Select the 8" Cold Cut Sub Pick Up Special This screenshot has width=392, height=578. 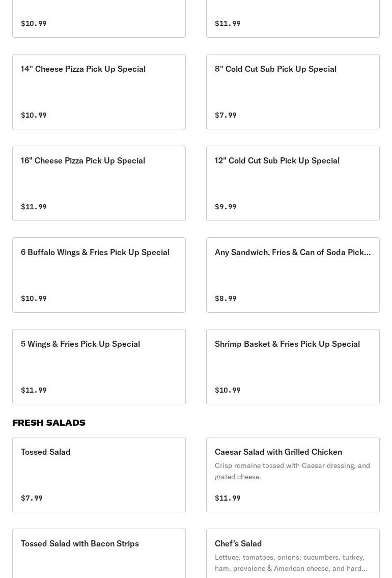coord(293,92)
